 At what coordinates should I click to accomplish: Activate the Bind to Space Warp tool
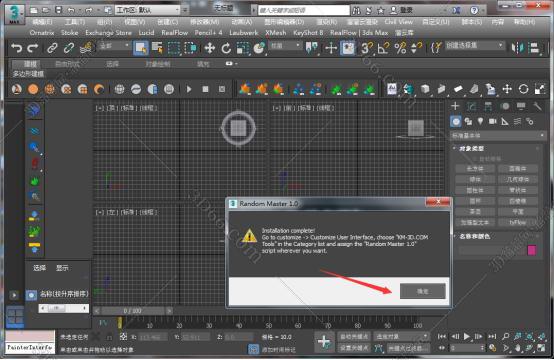pyautogui.click(x=86, y=48)
